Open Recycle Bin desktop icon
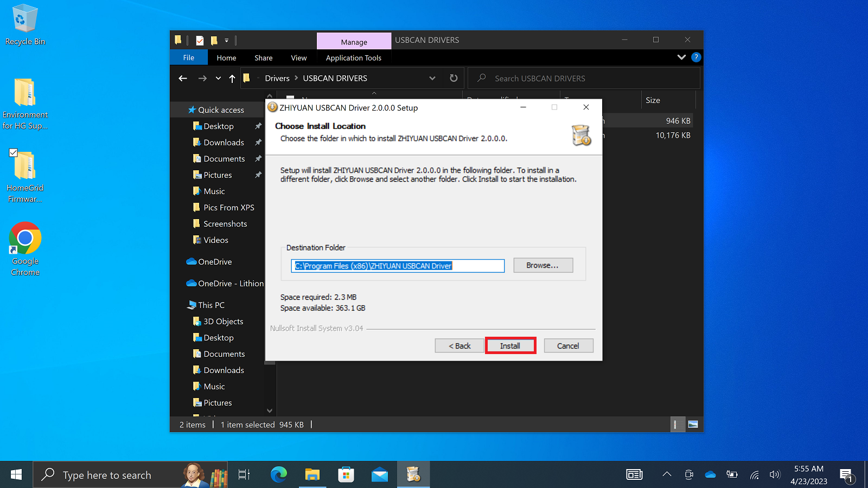 tap(25, 25)
